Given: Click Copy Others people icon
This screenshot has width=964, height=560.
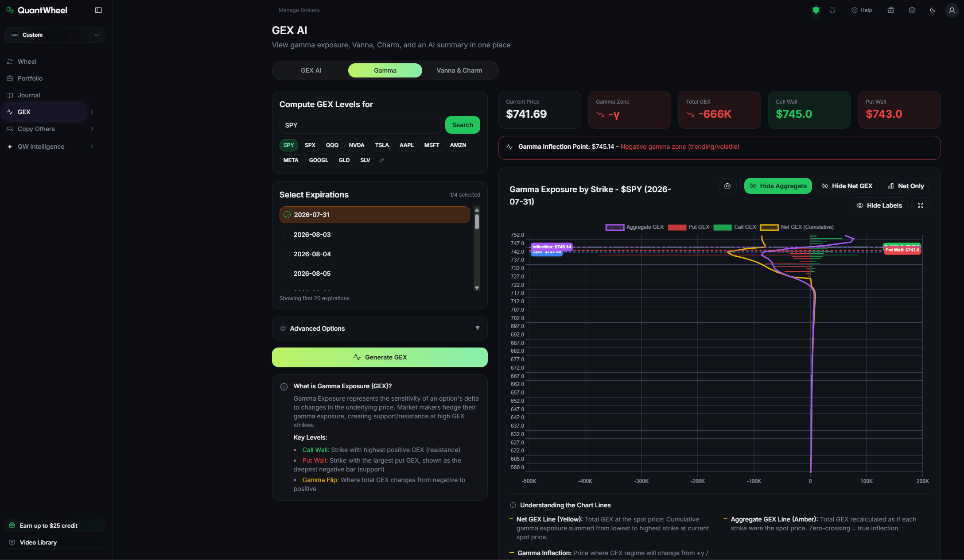Looking at the screenshot, I should point(10,129).
